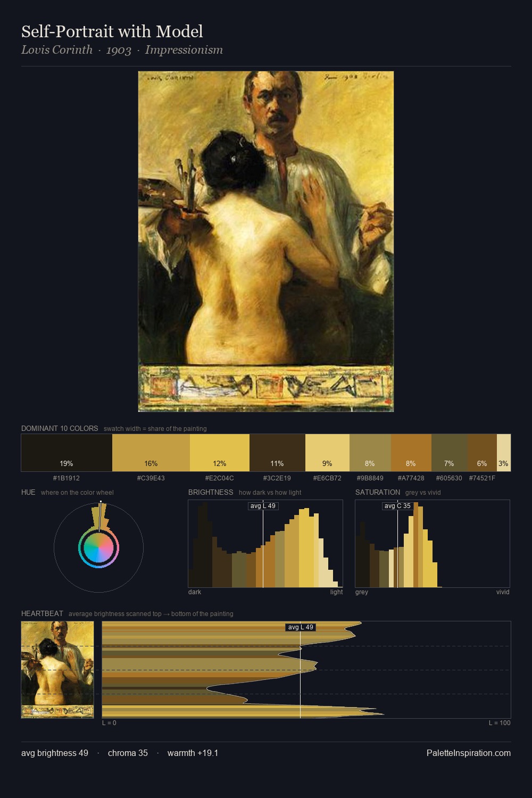
Task: Click hex code text "#74521F" below swatches
Action: click(482, 478)
